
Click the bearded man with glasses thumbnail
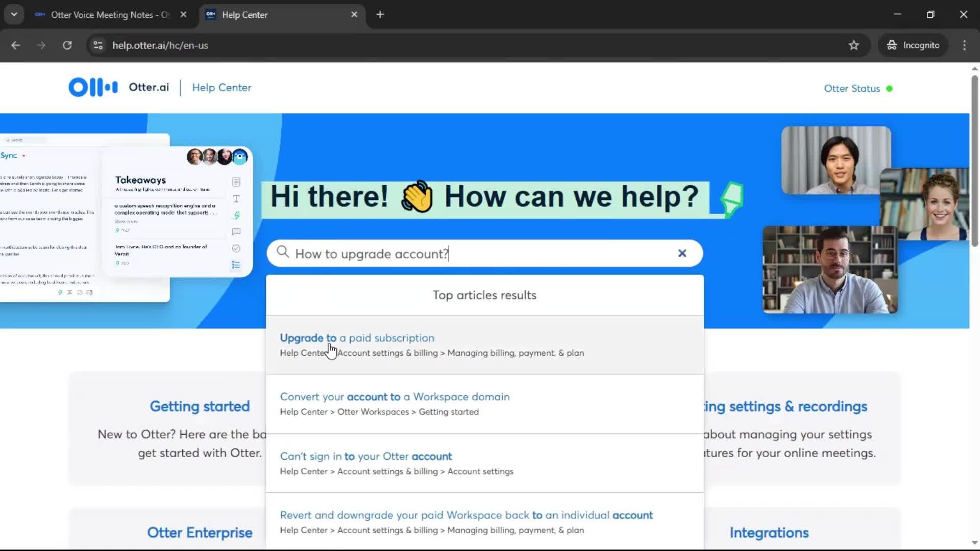click(830, 269)
